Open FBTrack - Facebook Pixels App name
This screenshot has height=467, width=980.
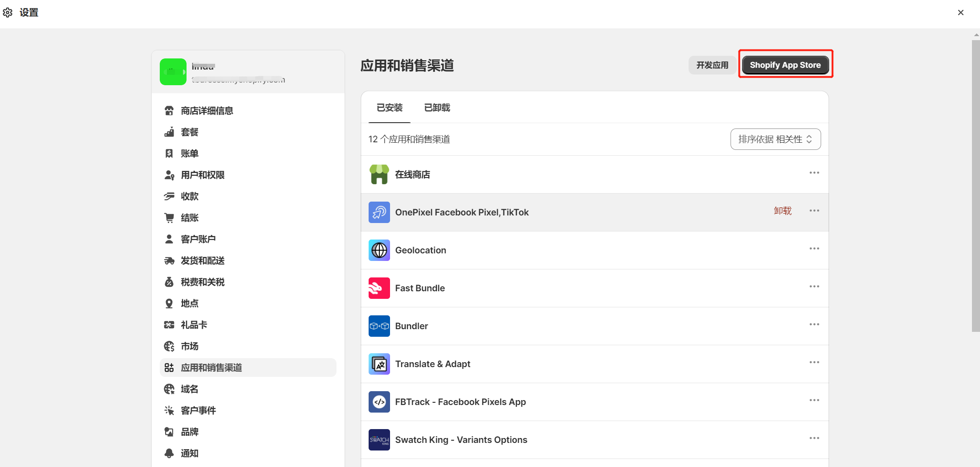[461, 402]
